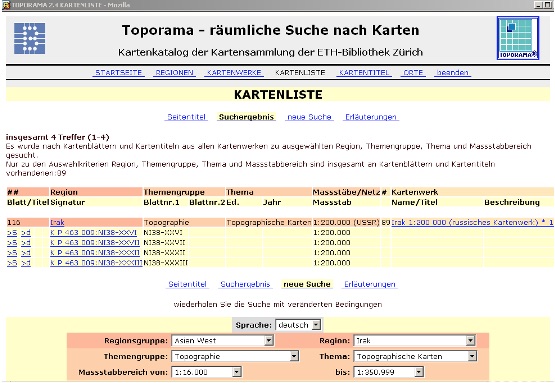Click the Mozilla window title bar icon

pyautogui.click(x=6, y=5)
